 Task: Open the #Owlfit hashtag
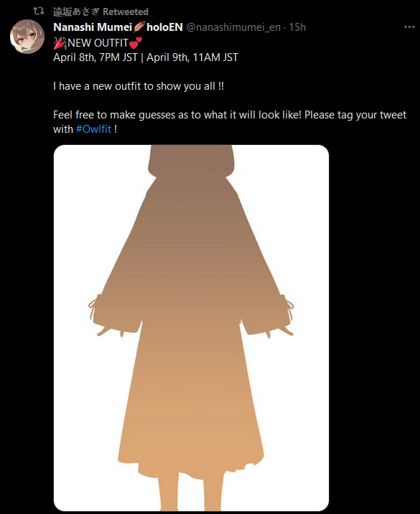tap(94, 129)
